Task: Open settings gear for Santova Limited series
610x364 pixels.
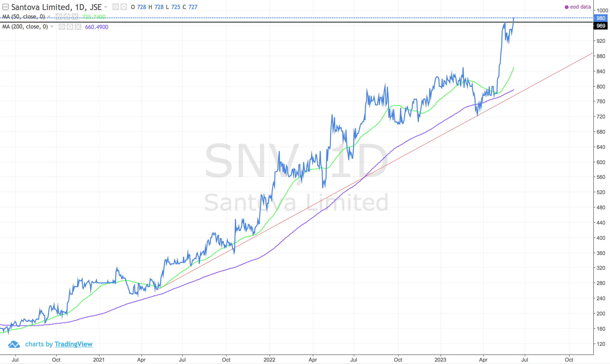Action: pos(124,7)
